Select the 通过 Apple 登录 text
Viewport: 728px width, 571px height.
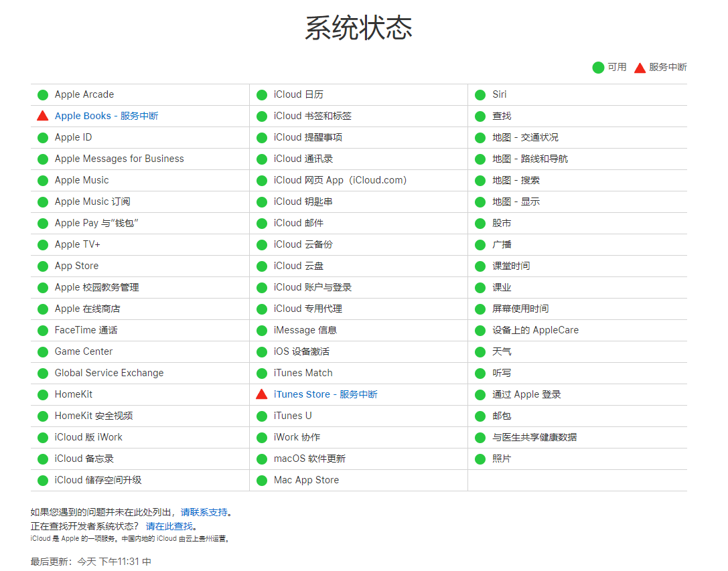[x=527, y=394]
